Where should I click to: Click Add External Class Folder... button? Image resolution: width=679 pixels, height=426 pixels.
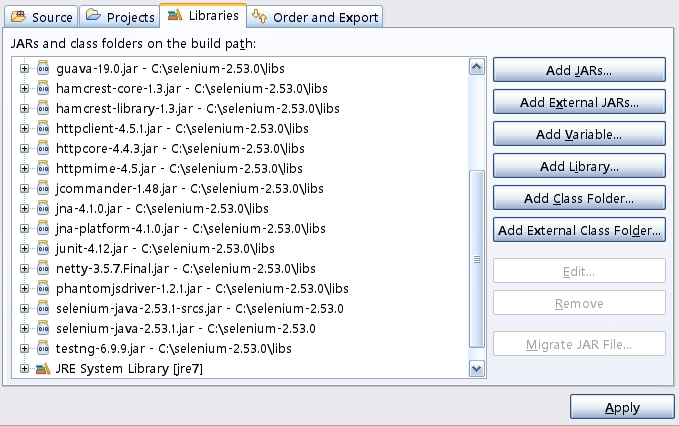[579, 230]
